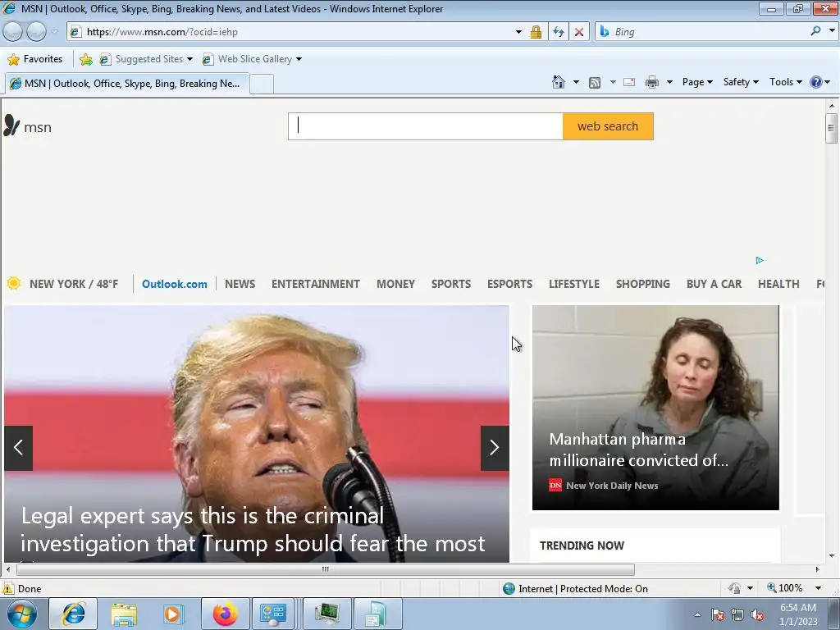Open the Page menu
This screenshot has height=630, width=840.
[x=697, y=82]
